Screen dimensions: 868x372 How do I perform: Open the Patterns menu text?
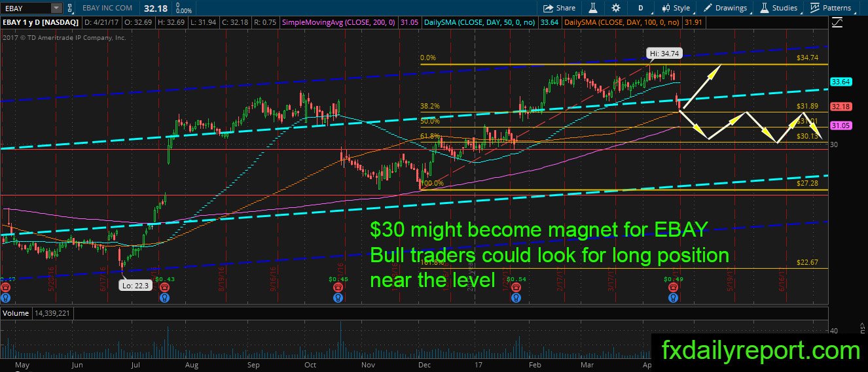(837, 8)
